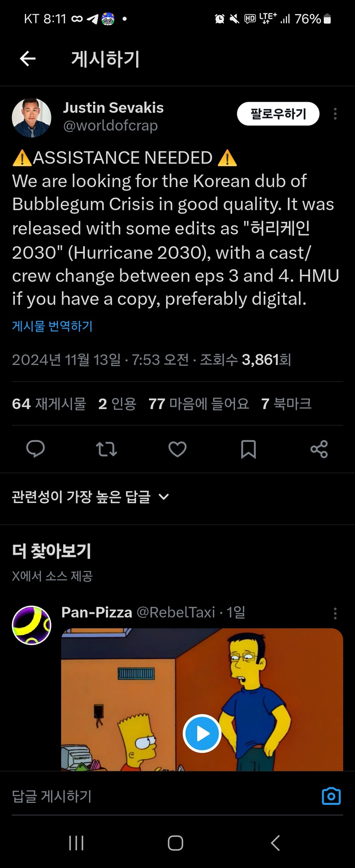Play the Pan-Pizza video

pos(202,733)
